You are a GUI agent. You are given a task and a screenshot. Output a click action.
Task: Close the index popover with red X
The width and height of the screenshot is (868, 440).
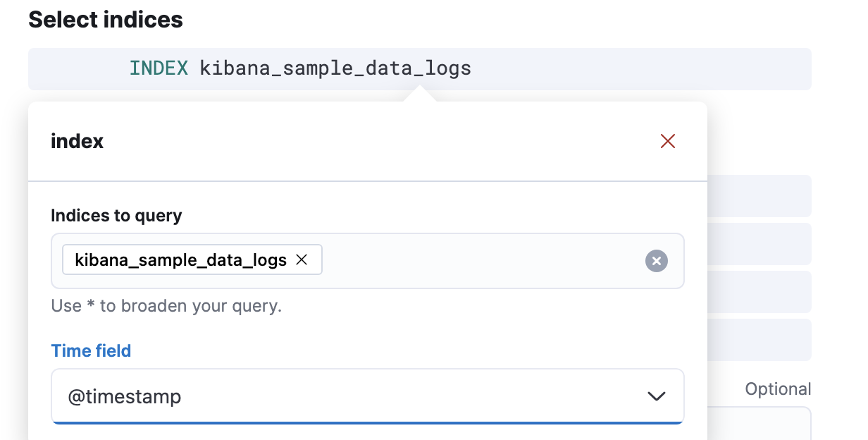point(667,141)
